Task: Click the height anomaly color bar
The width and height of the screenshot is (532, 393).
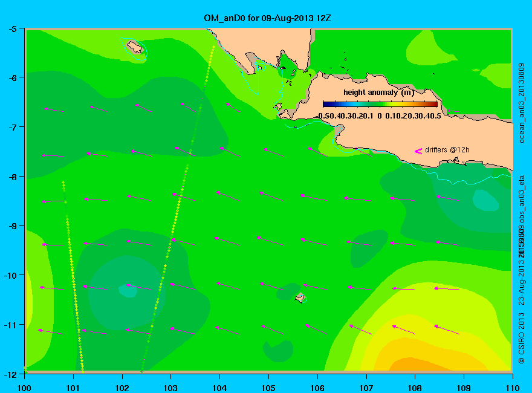Action: pos(380,104)
